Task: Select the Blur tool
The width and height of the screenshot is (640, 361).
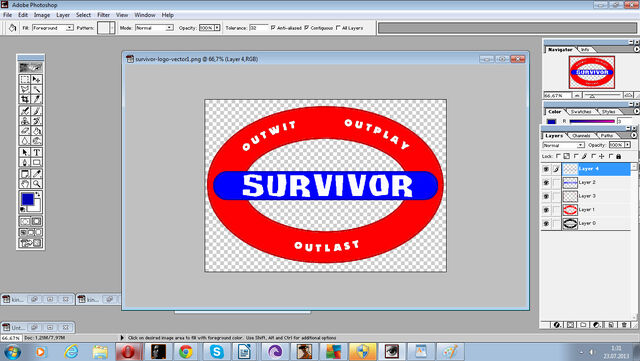Action: pyautogui.click(x=25, y=141)
